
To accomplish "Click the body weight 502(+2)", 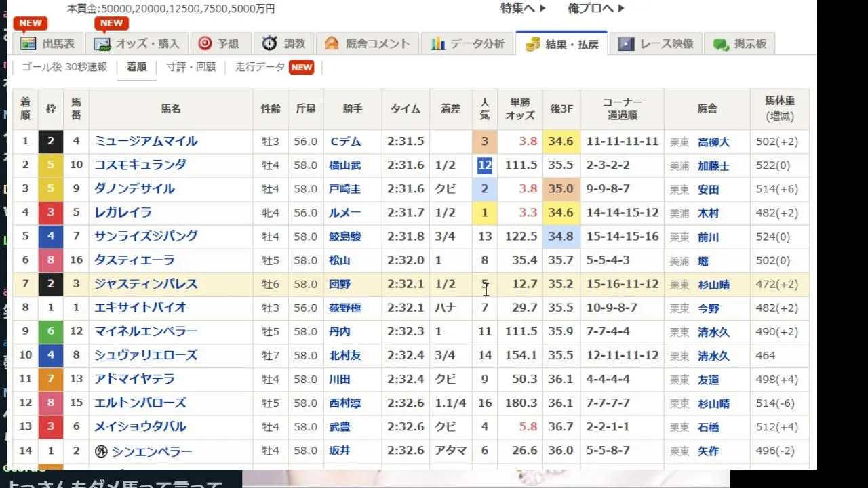I will 777,142.
